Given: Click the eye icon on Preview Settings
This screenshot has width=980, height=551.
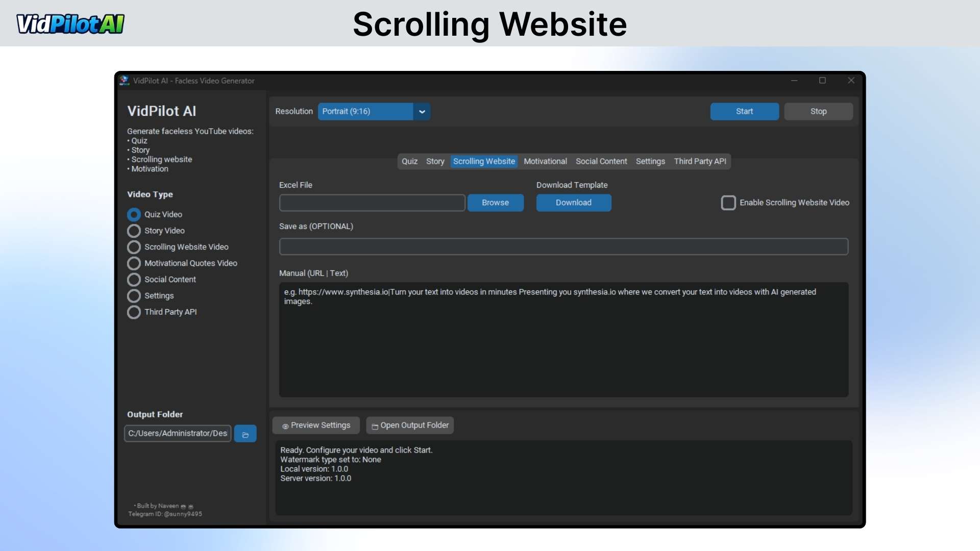Looking at the screenshot, I should click(x=286, y=425).
